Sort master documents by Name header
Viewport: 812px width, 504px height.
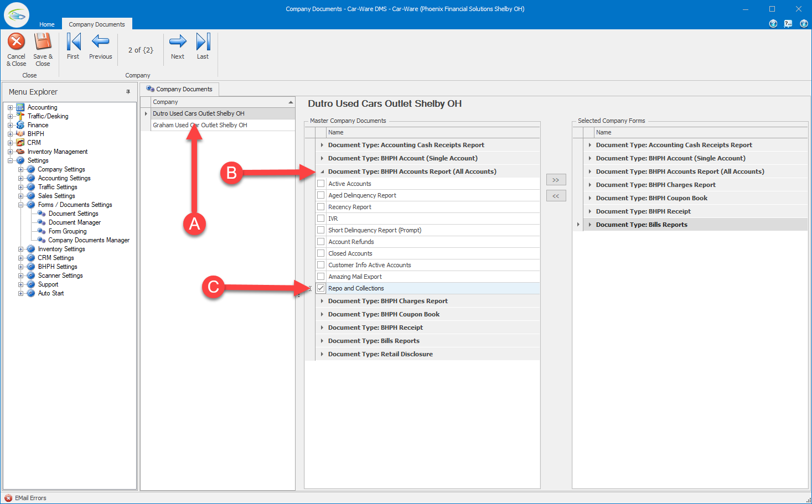pos(433,132)
